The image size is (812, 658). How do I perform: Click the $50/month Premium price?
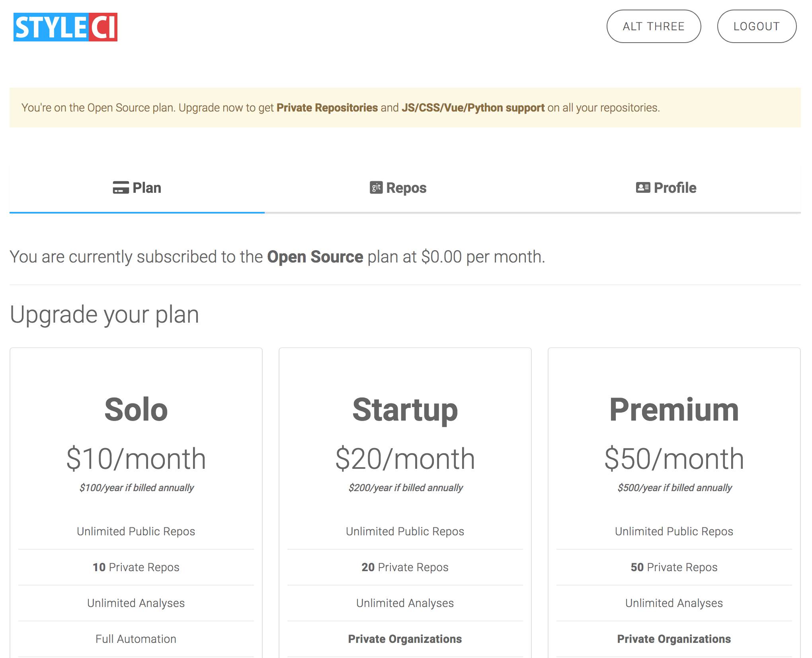point(674,459)
